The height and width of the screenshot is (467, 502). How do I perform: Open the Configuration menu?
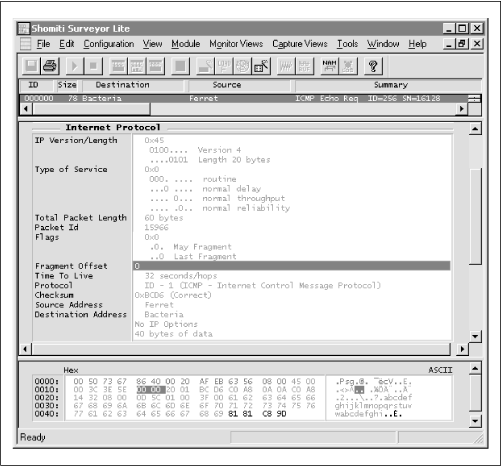tap(109, 44)
